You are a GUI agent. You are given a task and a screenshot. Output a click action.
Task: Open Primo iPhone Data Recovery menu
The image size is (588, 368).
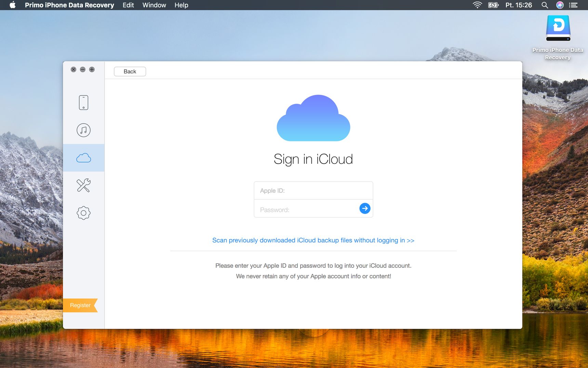point(69,5)
